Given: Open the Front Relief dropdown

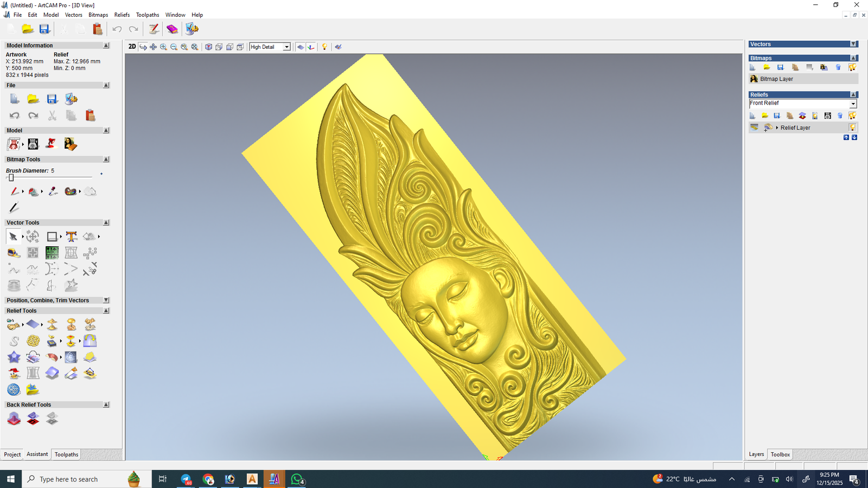Looking at the screenshot, I should 853,104.
